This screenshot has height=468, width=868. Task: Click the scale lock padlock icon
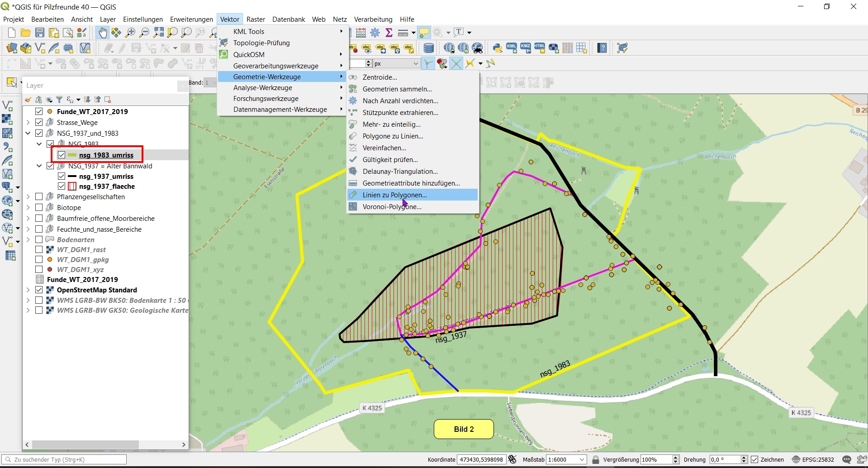(596, 459)
